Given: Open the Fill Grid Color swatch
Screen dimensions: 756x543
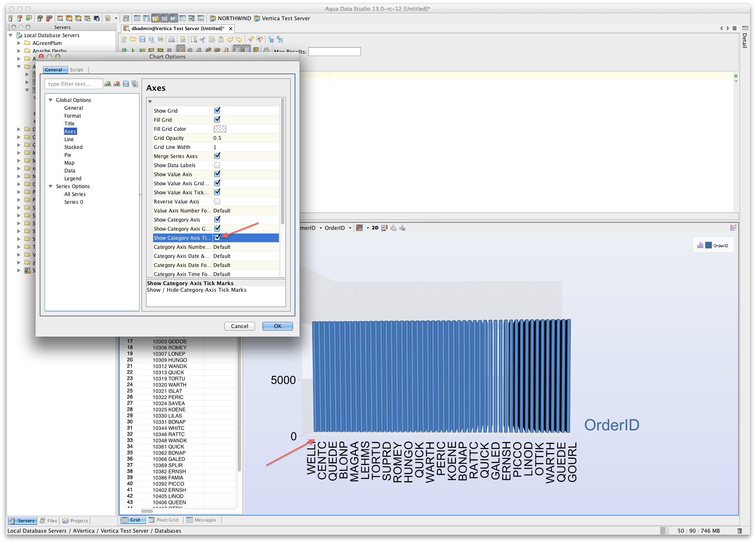Looking at the screenshot, I should point(220,129).
